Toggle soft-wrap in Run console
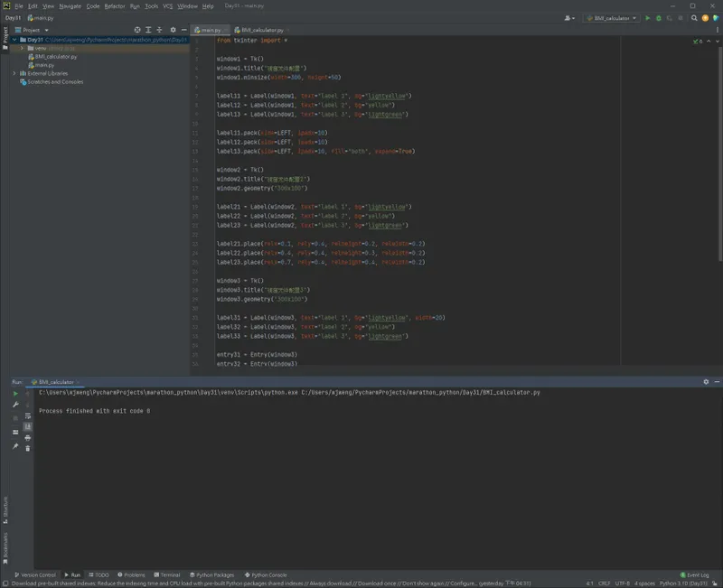The image size is (723, 588). click(x=28, y=415)
